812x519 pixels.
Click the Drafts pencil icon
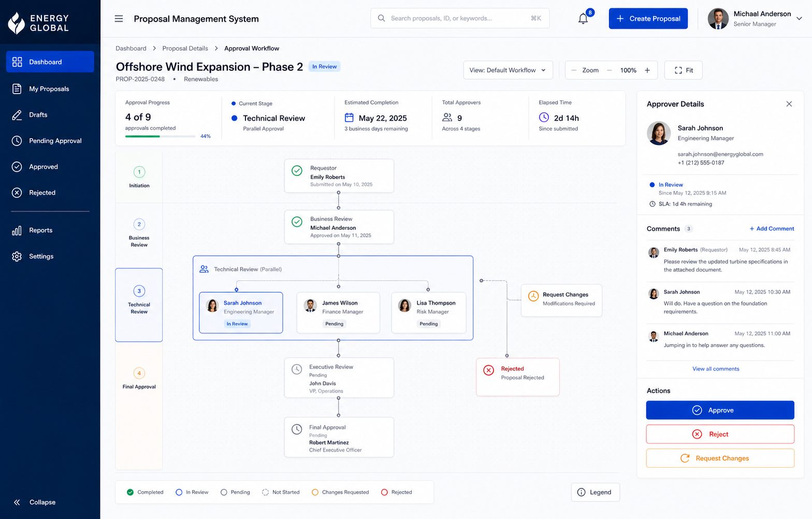coord(17,115)
